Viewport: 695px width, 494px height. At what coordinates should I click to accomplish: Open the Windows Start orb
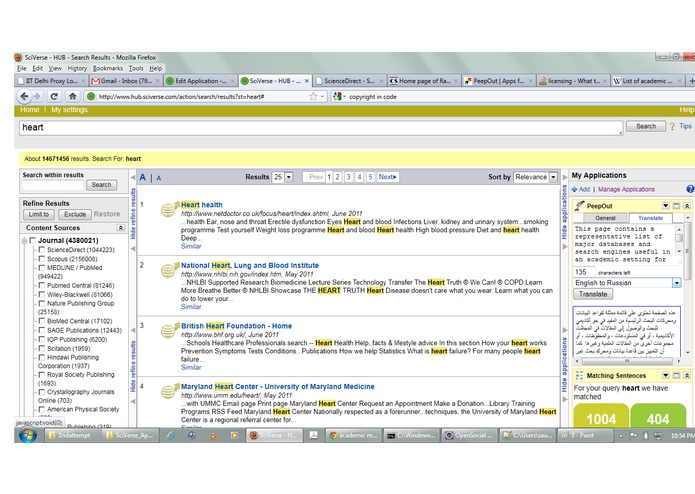click(27, 435)
